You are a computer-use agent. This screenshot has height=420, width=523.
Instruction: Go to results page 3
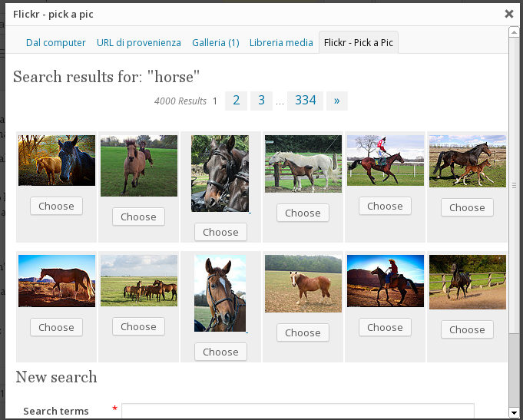pyautogui.click(x=261, y=101)
